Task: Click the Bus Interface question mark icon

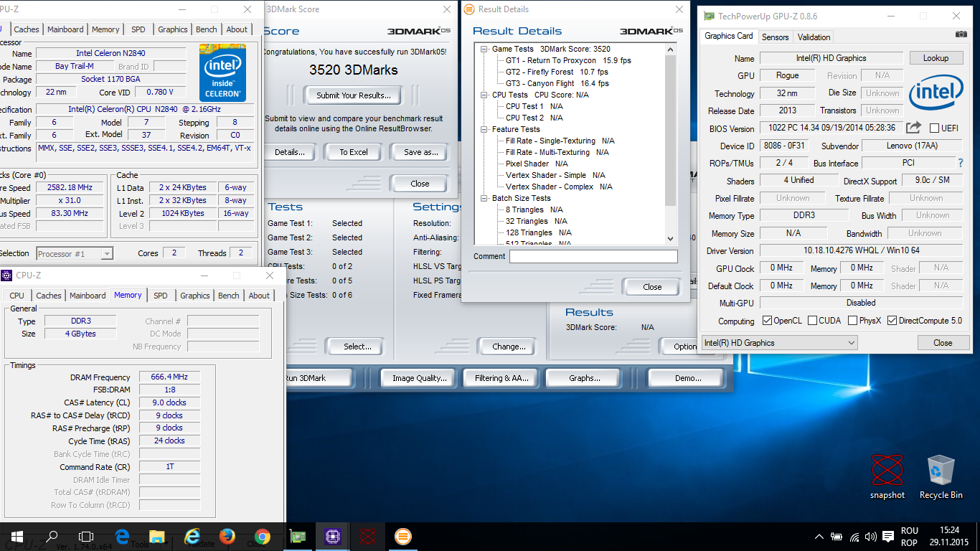Action: pos(961,163)
